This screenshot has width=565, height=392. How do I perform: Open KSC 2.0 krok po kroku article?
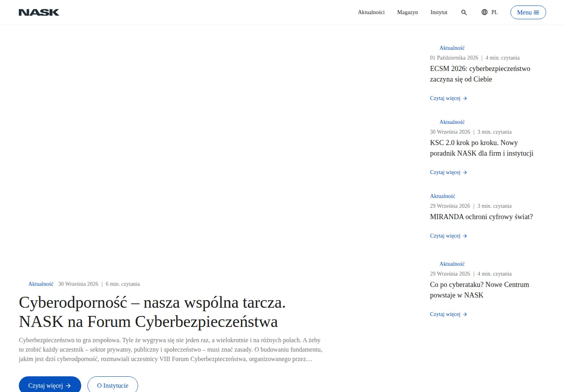click(482, 148)
